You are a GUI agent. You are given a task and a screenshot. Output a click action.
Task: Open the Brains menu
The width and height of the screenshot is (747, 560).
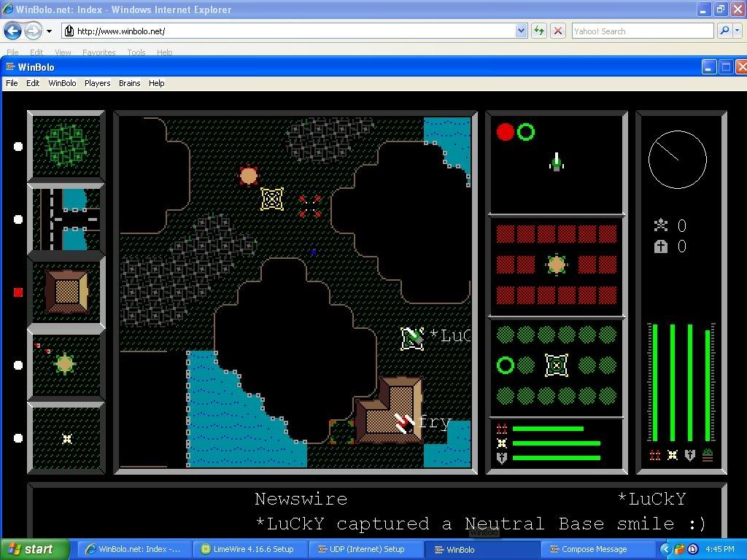[x=129, y=83]
